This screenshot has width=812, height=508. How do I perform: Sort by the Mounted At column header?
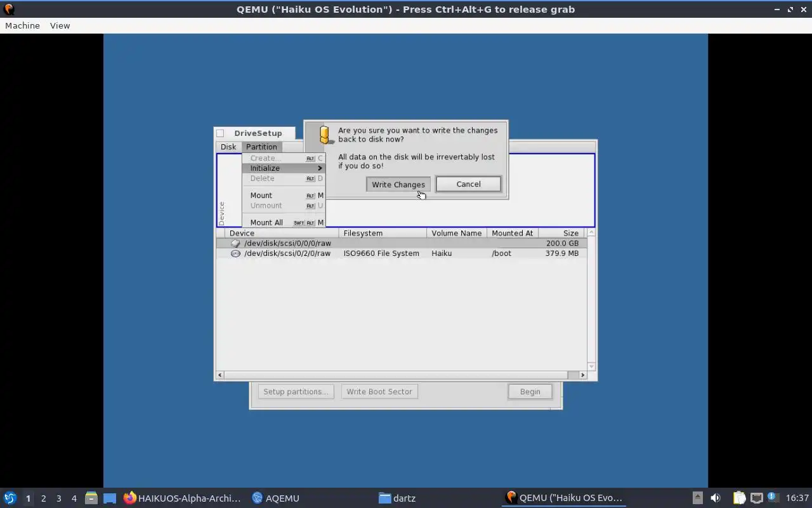[513, 233]
